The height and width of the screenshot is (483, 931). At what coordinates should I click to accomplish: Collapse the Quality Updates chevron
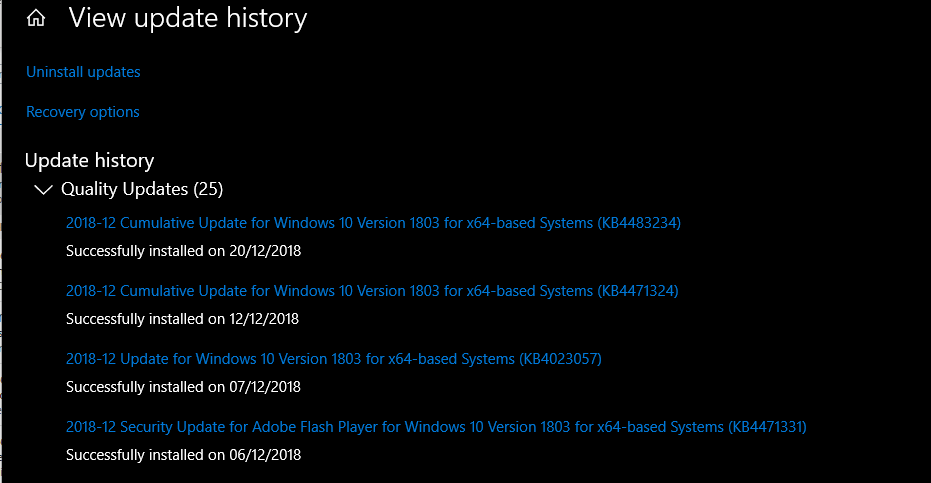tap(43, 190)
